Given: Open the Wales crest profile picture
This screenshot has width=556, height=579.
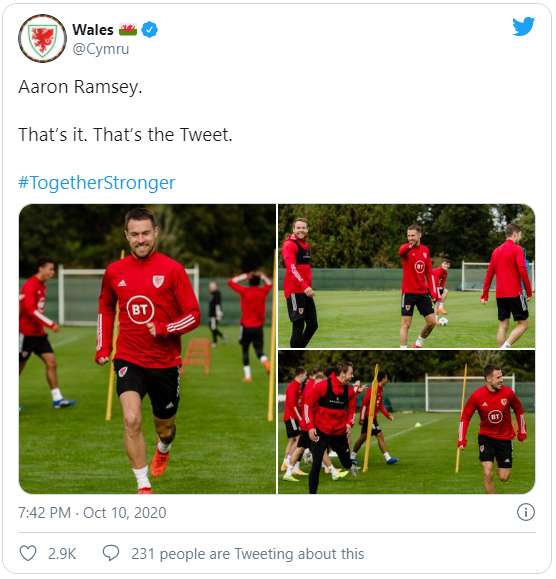Looking at the screenshot, I should point(42,38).
